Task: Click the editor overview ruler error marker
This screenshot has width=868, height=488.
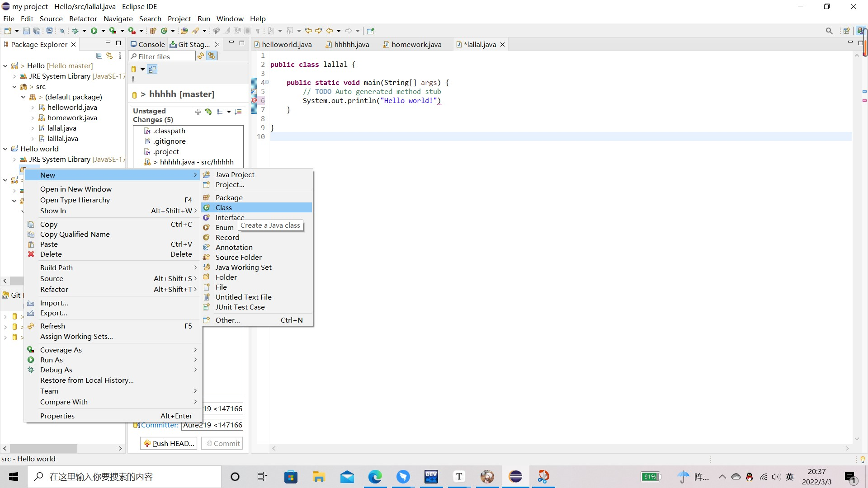Action: tap(864, 100)
